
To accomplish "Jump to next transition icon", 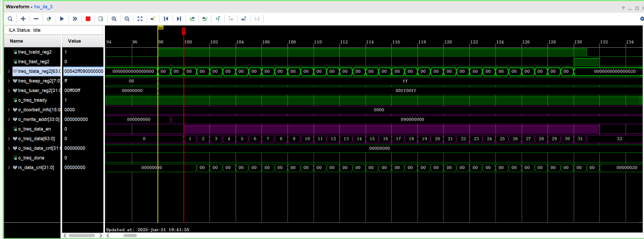I will [x=205, y=19].
